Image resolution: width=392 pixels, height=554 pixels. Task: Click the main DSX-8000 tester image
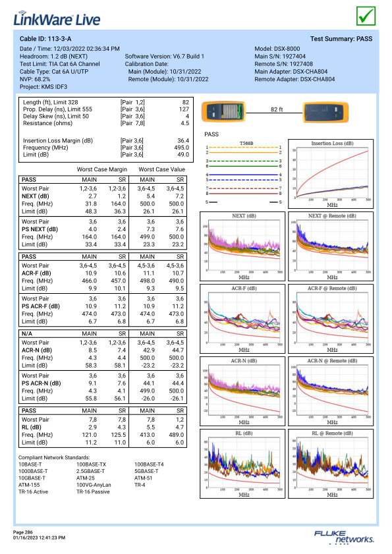click(223, 111)
